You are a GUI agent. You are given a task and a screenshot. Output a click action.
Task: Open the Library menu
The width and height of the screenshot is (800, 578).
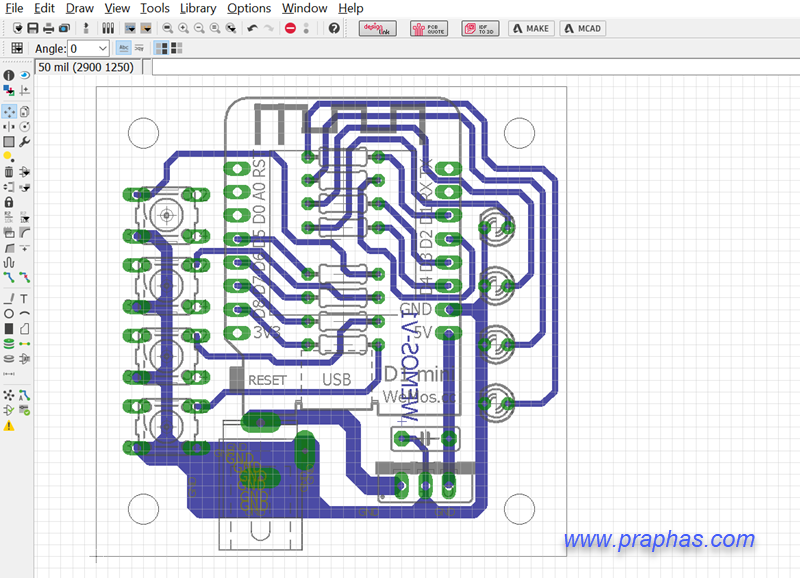(x=198, y=8)
